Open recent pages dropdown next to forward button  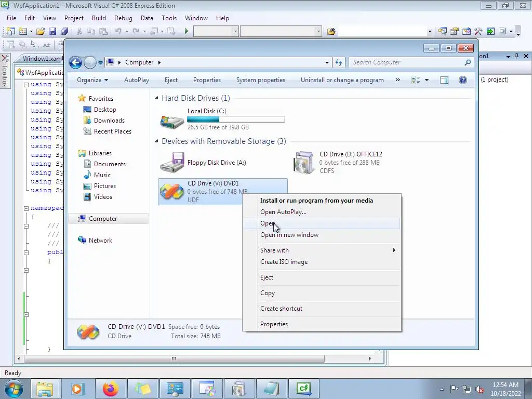pos(100,62)
